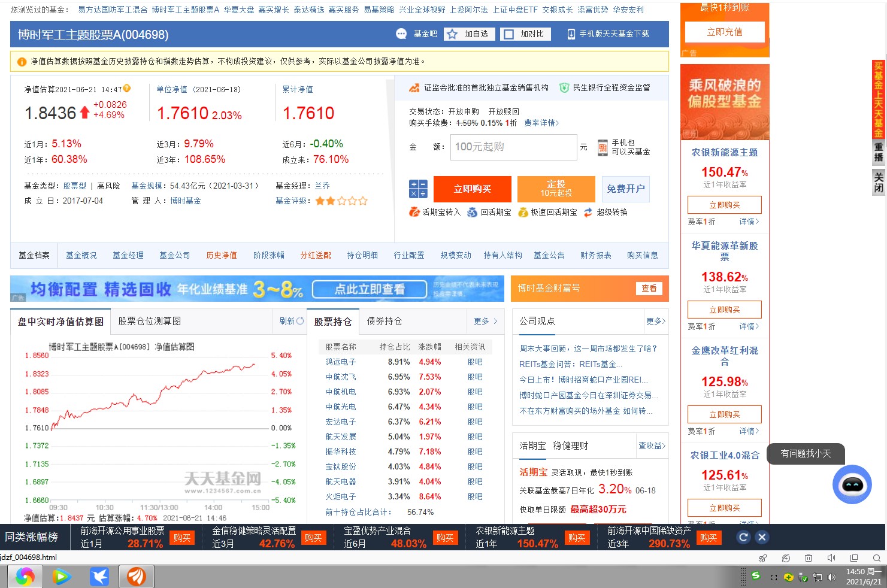Click the 博时基金 manager company link

186,201
